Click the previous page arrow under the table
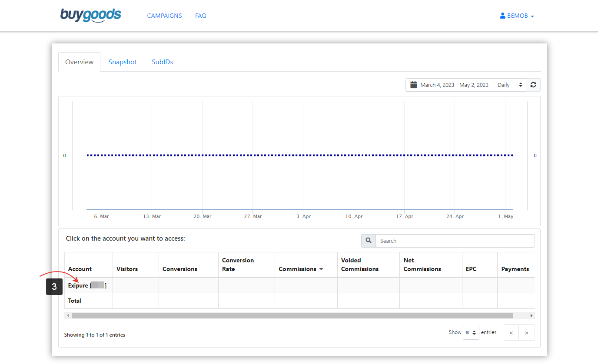Viewport: 598px width, 364px height. [510, 332]
